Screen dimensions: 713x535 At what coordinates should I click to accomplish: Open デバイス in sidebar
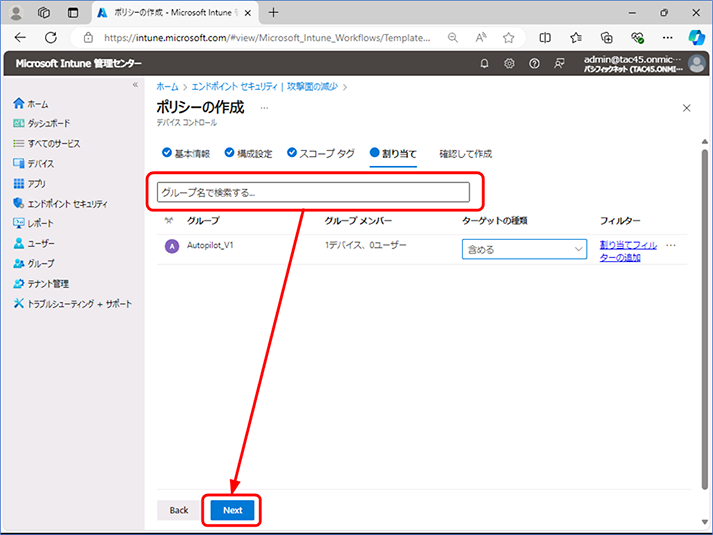click(34, 164)
